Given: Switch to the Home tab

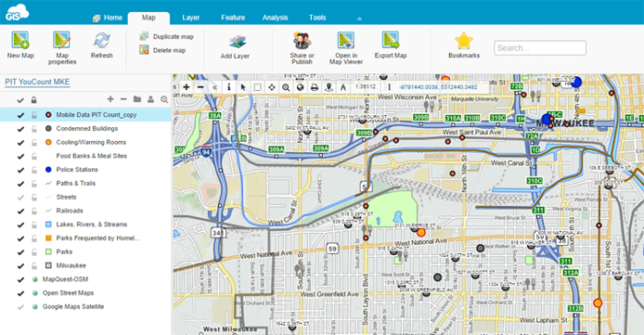Looking at the screenshot, I should click(108, 17).
